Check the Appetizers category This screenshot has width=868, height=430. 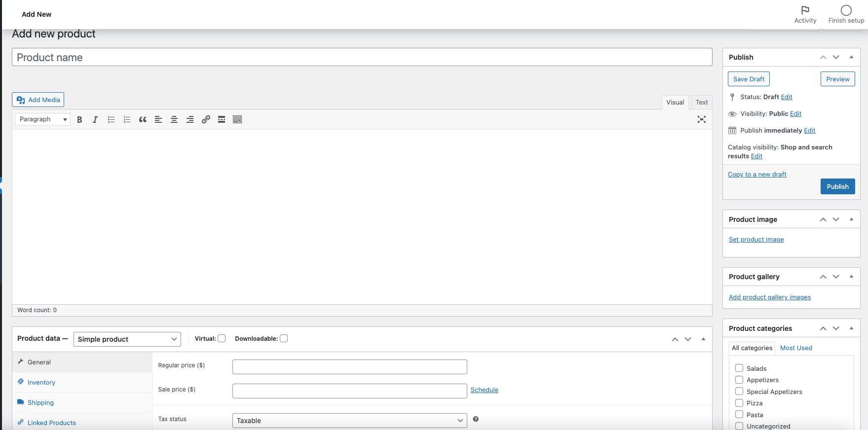coord(739,380)
